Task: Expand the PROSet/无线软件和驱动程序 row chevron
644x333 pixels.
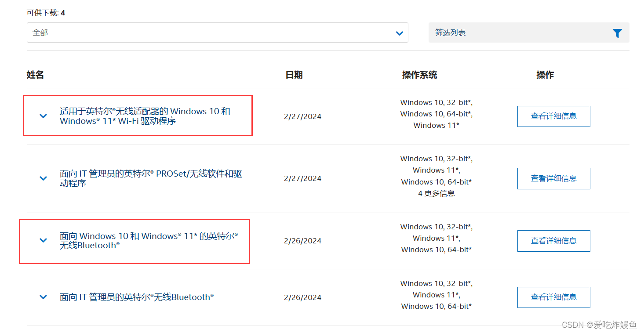Action: [43, 178]
